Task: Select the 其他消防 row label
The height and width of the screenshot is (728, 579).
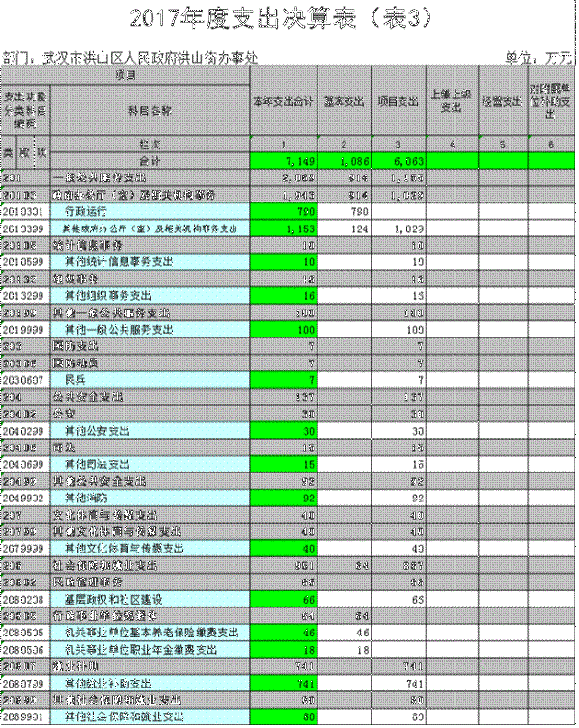Action: point(83,498)
